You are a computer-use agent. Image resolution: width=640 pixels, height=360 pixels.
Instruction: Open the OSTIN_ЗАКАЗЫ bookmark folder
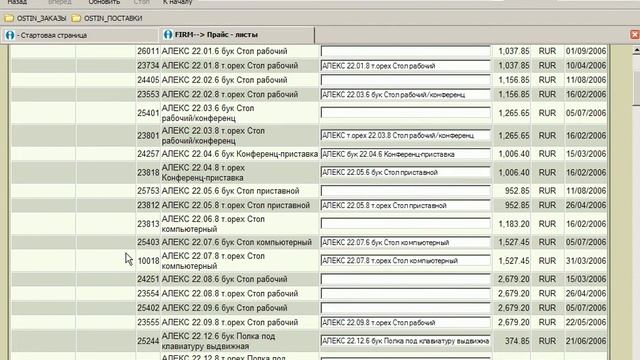35,18
